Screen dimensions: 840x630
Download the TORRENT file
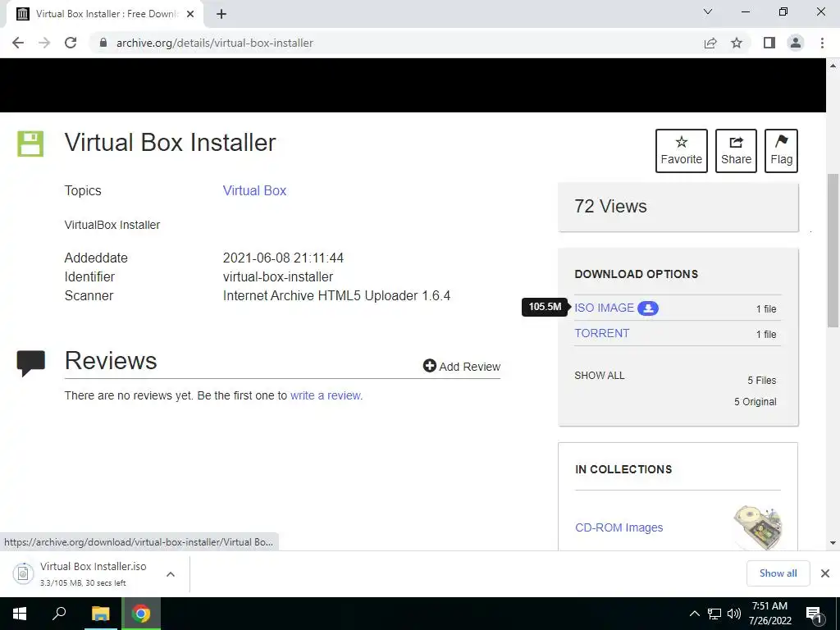pyautogui.click(x=601, y=333)
